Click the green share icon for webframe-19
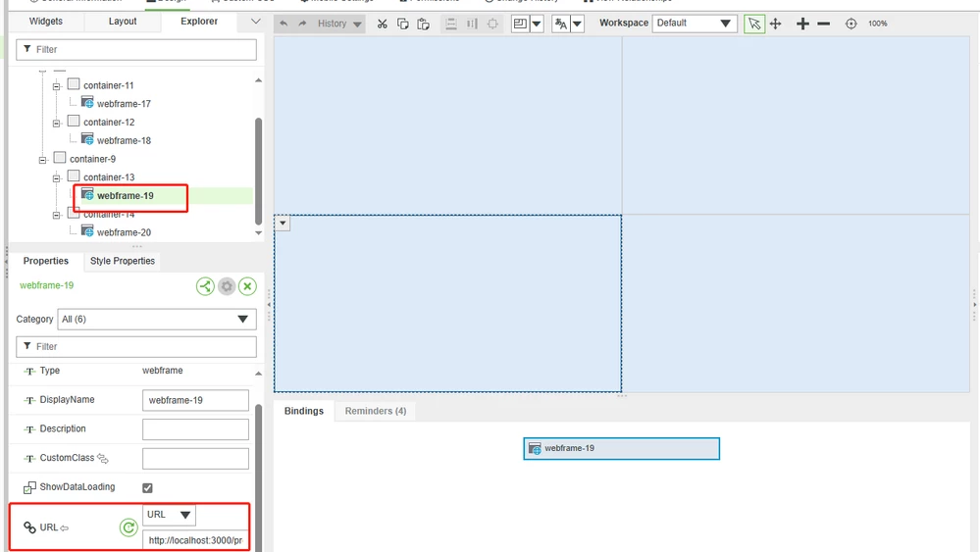The width and height of the screenshot is (980, 552). coord(205,286)
